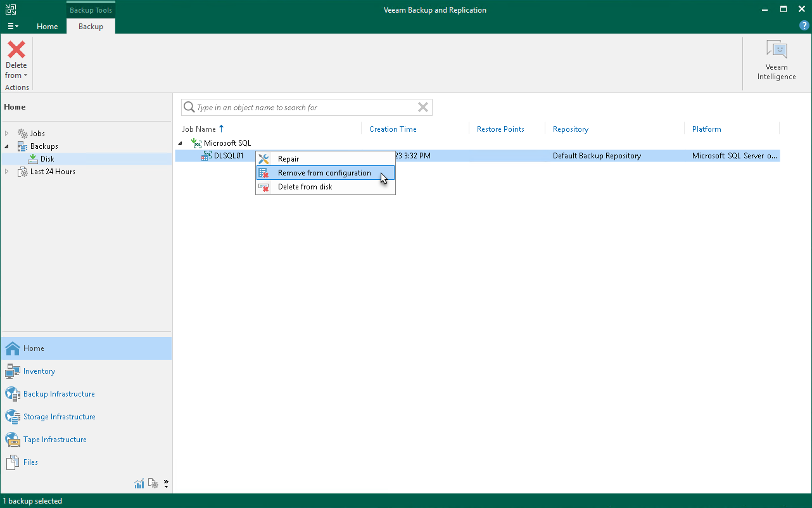Click the document gear settings icon
Screen dimensions: 812x508
click(x=153, y=484)
